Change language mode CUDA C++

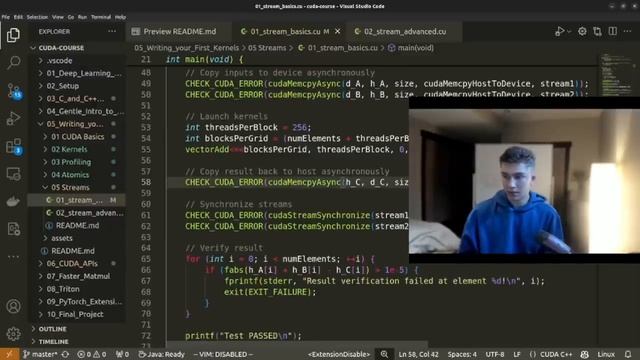551,354
